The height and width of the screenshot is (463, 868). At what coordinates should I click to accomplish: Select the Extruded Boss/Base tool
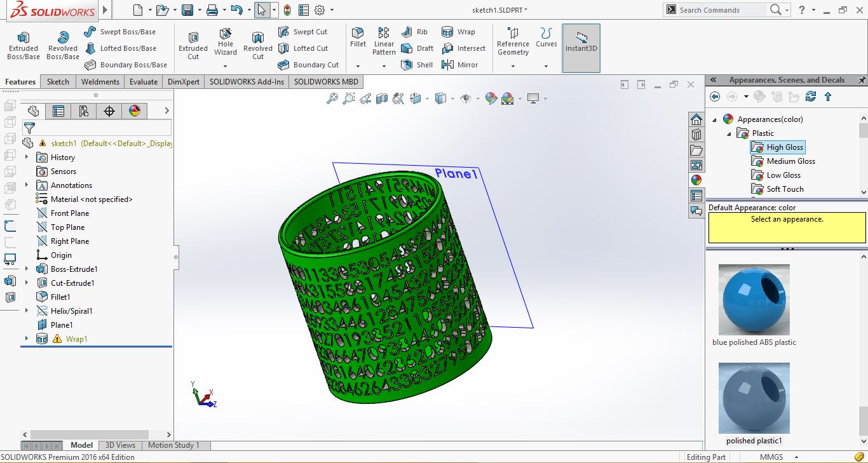24,46
